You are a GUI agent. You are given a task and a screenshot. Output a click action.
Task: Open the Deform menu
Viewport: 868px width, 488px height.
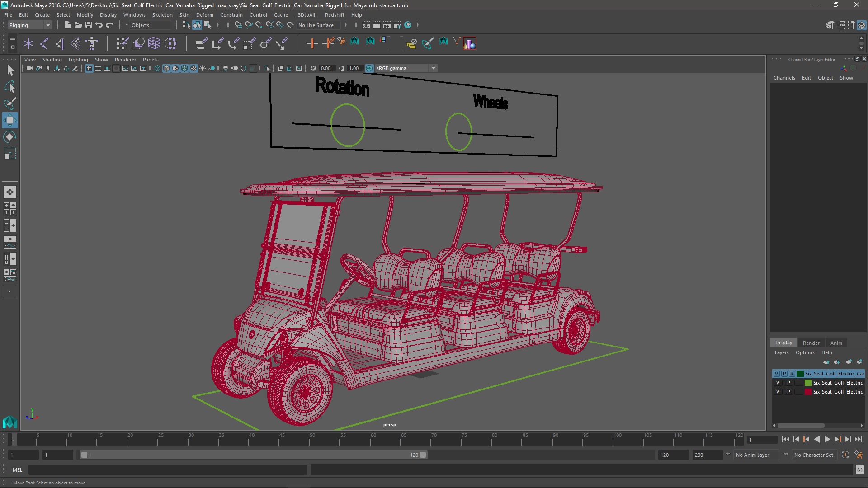click(x=204, y=15)
